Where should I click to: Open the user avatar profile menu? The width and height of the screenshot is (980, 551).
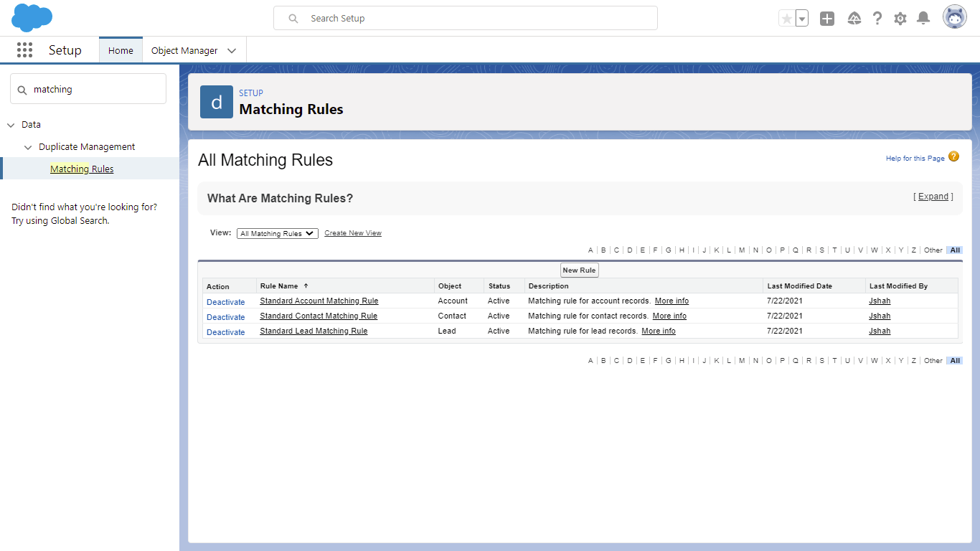(x=955, y=18)
